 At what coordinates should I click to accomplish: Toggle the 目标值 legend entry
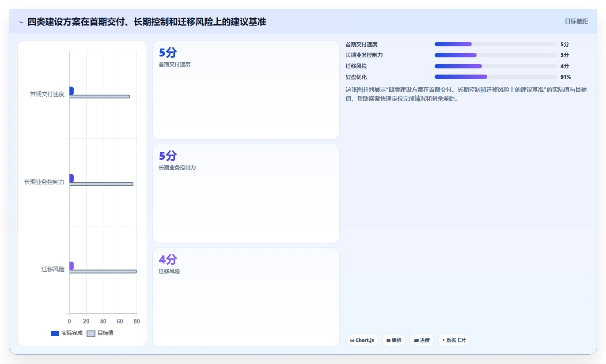100,333
